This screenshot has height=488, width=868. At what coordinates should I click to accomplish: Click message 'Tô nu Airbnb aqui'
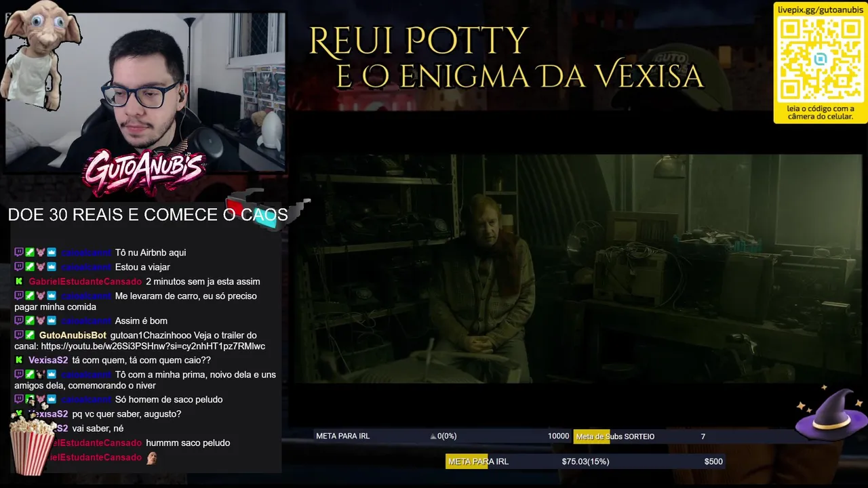coord(151,252)
